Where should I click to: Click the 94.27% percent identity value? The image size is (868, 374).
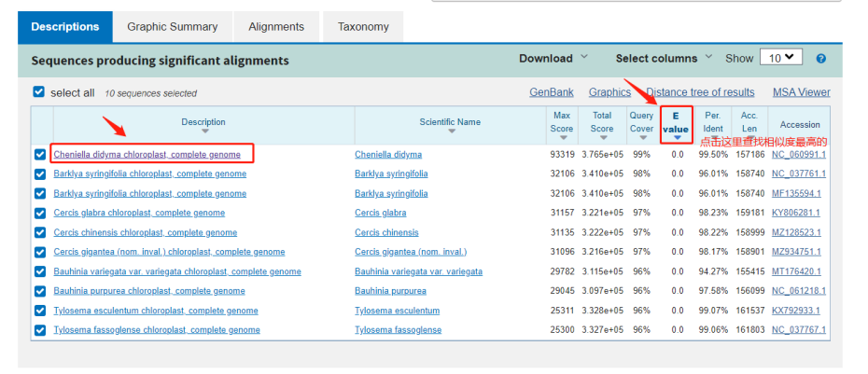point(711,271)
